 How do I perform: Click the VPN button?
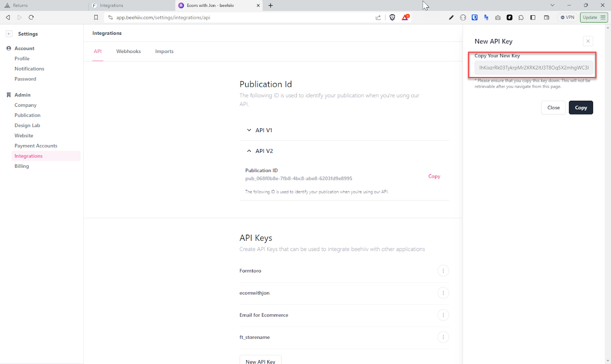coord(567,18)
